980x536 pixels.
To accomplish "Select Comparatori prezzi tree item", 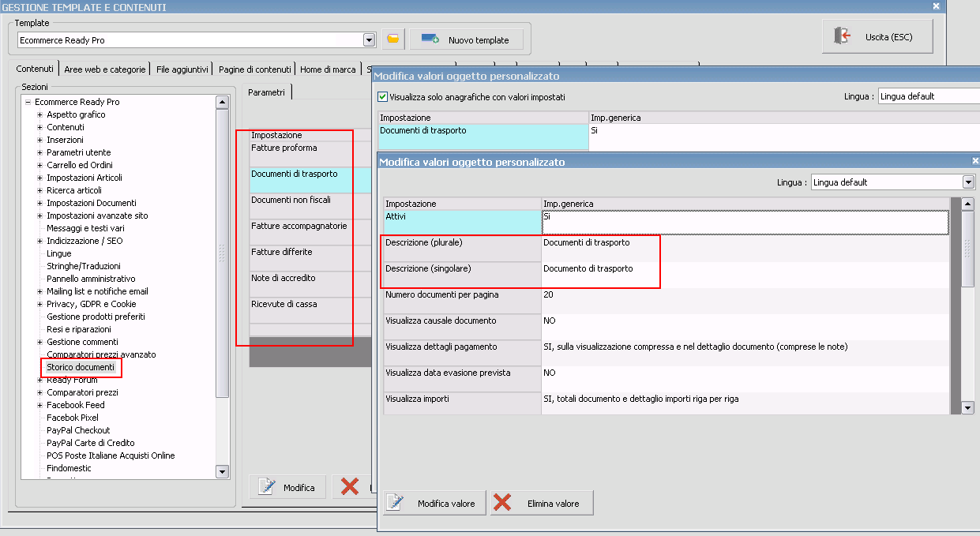I will [82, 392].
